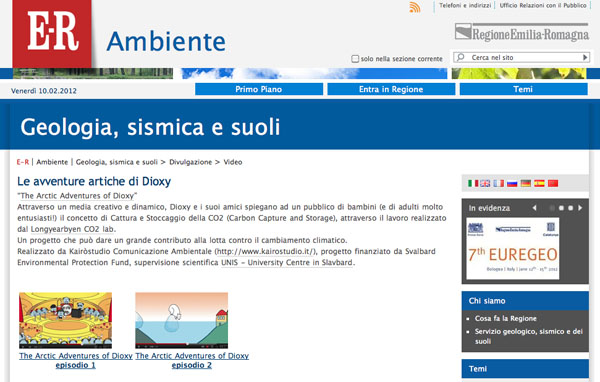Click the Le avventure artiche di Dioxy heading
Image resolution: width=600 pixels, height=382 pixels.
(x=94, y=181)
